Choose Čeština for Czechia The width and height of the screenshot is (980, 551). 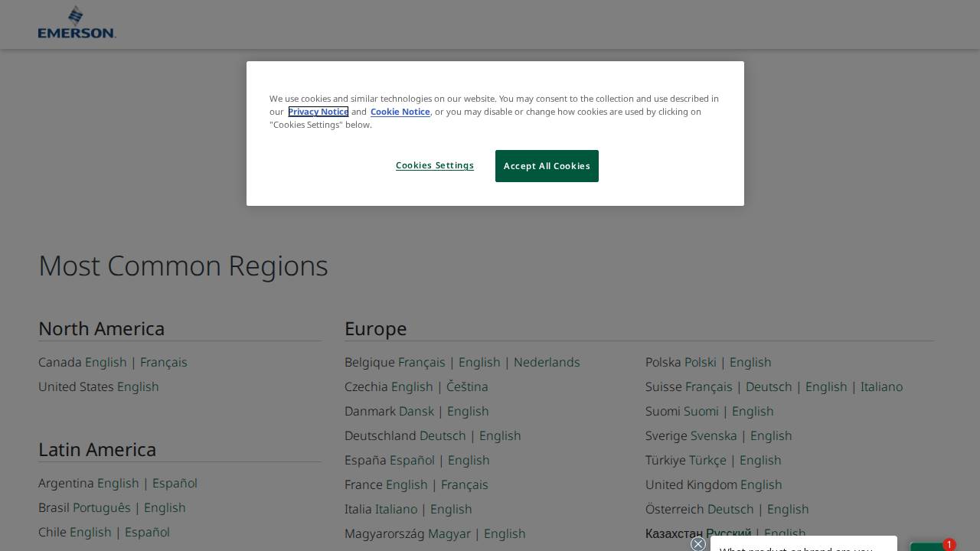pyautogui.click(x=467, y=386)
